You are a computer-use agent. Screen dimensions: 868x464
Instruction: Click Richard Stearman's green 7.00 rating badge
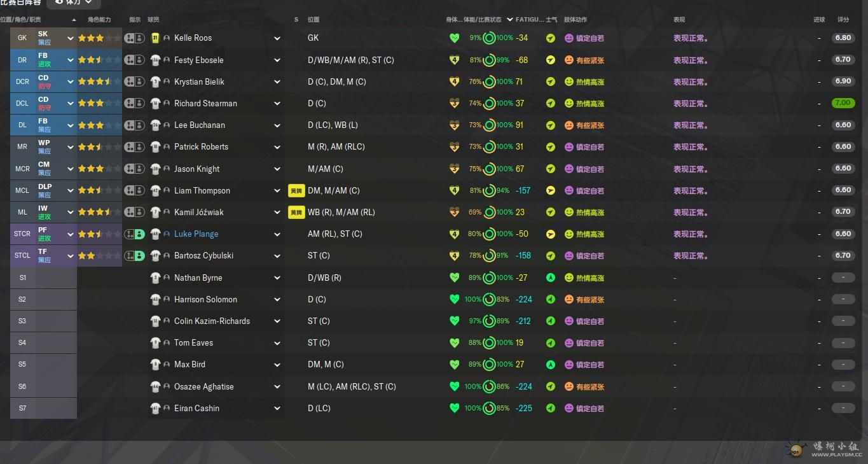[843, 103]
